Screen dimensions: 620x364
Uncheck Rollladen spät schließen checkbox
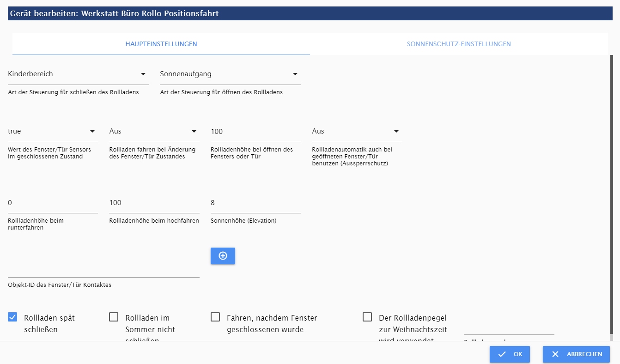tap(12, 317)
